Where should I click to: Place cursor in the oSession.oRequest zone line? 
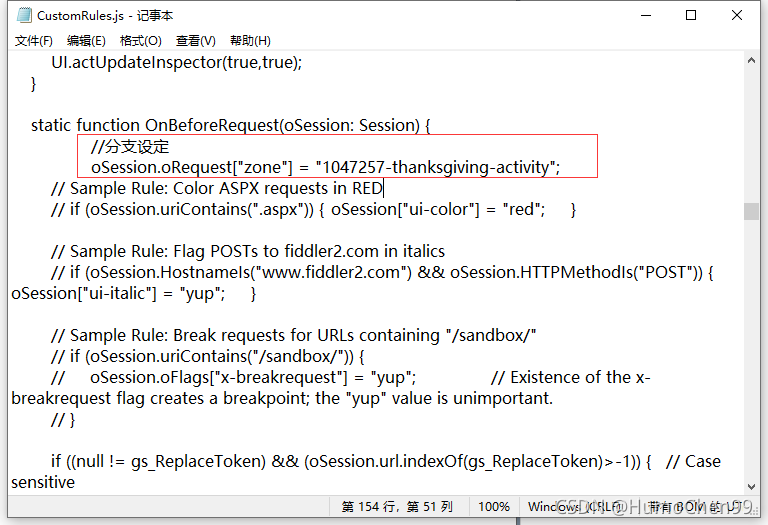(325, 167)
